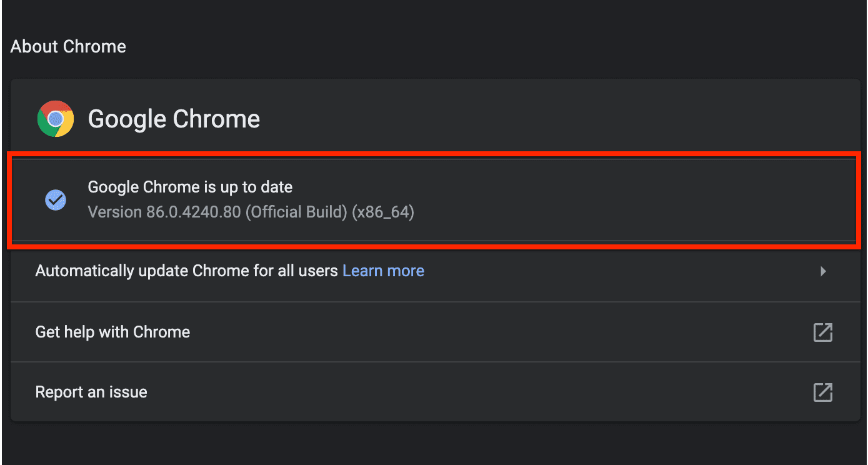Open the Learn more link
Screen dimensions: 868x465
point(383,271)
